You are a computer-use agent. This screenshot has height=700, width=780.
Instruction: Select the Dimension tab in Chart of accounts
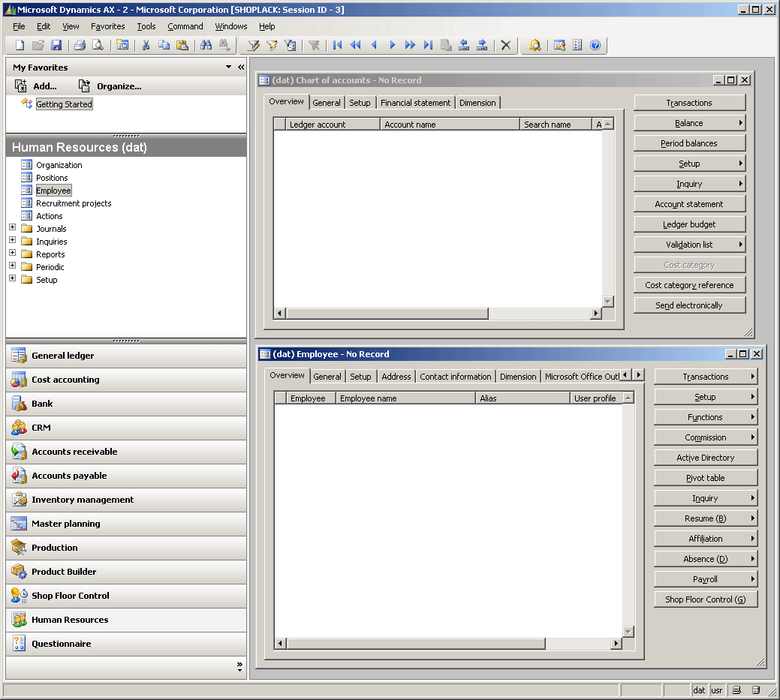coord(477,103)
